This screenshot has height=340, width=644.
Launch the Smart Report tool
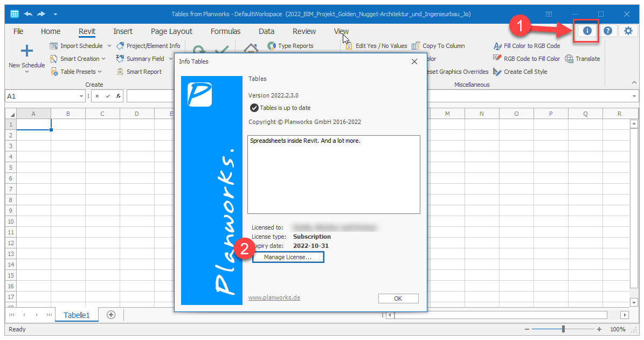coord(139,72)
